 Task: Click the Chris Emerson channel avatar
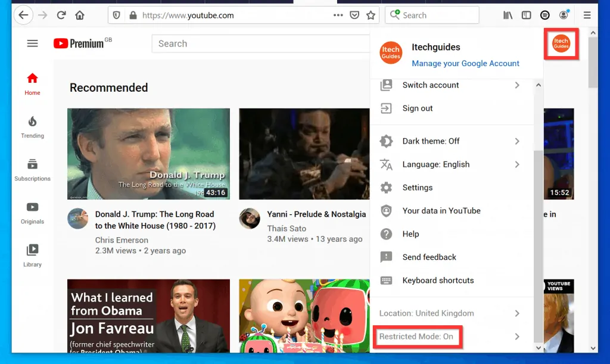click(78, 218)
